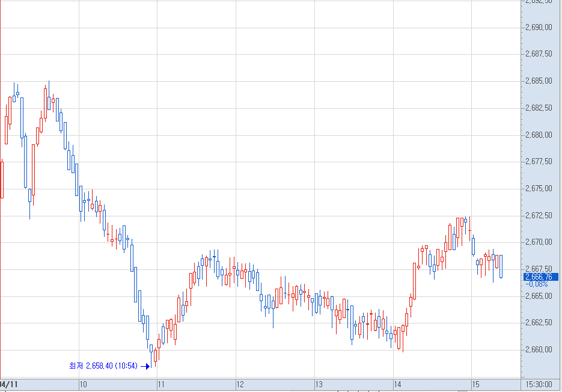The width and height of the screenshot is (562, 392).
Task: Click the 최저 2,658,40 (10:54) low annotation
Action: click(103, 366)
